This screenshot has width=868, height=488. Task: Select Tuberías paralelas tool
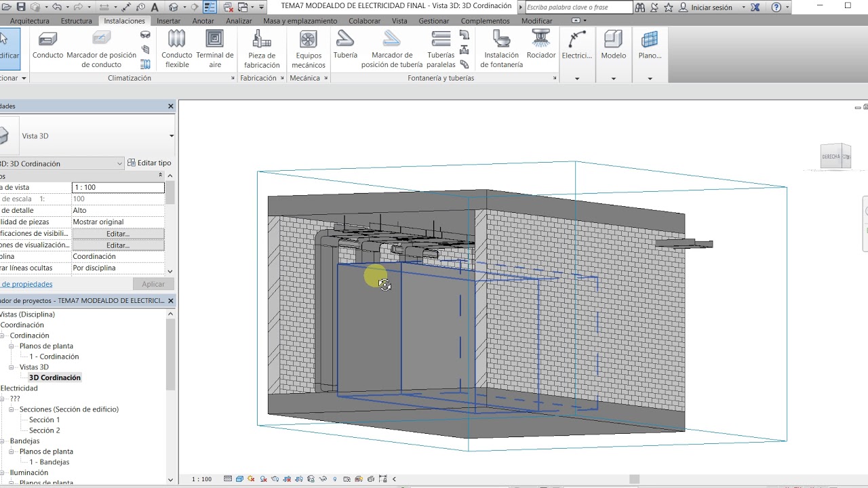(x=441, y=49)
